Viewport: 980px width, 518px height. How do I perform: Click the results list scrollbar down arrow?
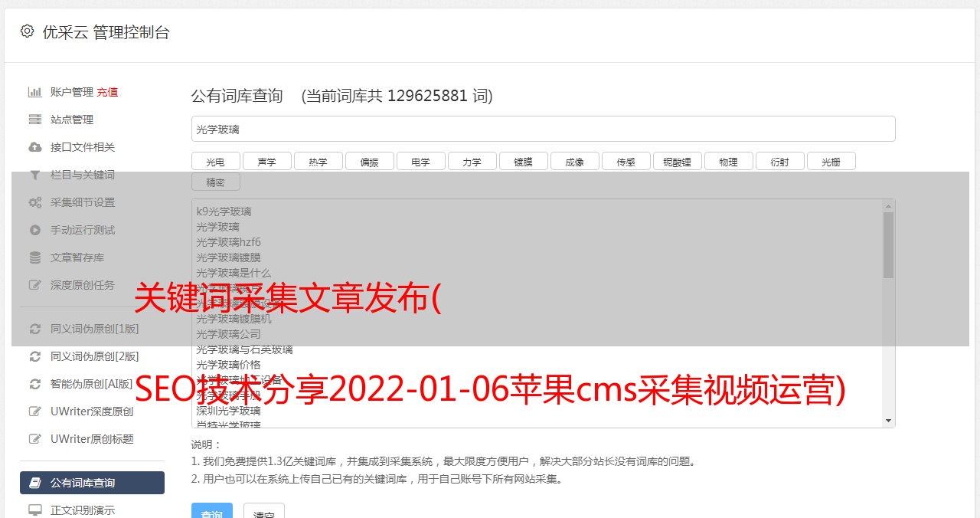coord(888,421)
